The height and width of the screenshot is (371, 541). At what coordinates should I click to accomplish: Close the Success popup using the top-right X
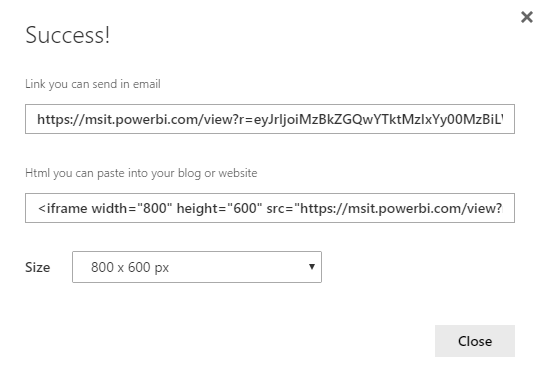click(x=527, y=17)
